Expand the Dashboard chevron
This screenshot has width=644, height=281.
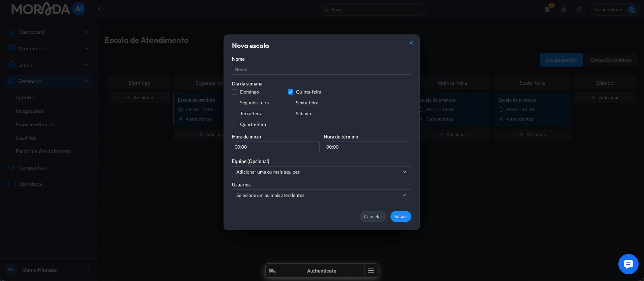(87, 32)
